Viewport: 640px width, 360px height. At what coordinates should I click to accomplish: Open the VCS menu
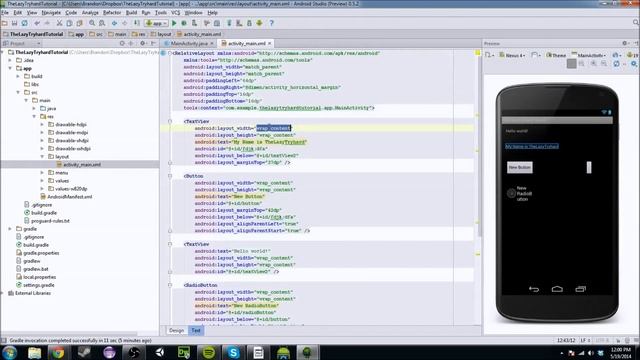click(x=176, y=13)
